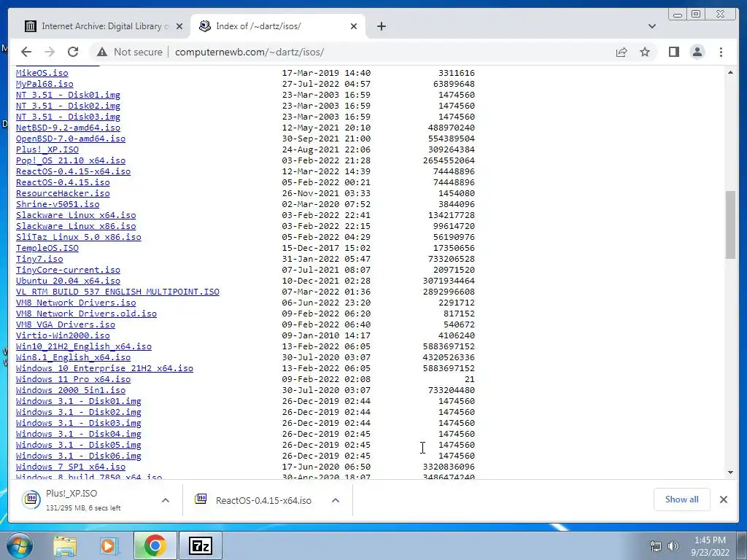The height and width of the screenshot is (560, 747).
Task: Open the Chrome profile avatar
Action: [697, 52]
